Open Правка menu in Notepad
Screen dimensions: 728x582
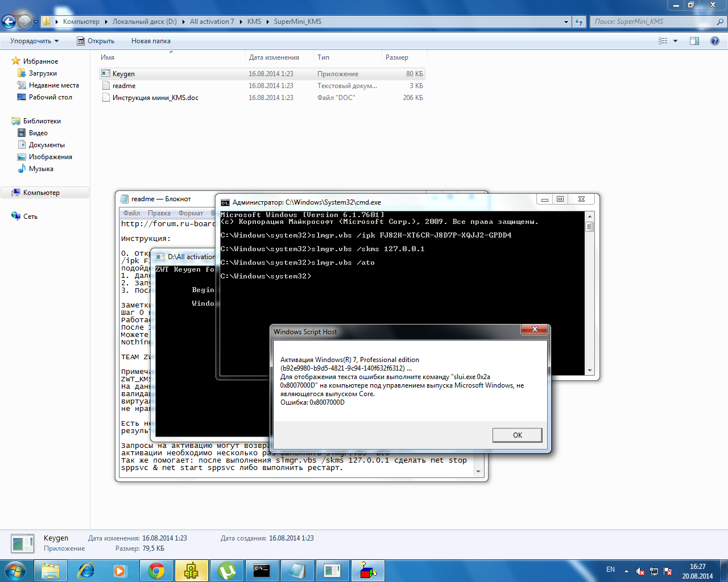(x=159, y=213)
